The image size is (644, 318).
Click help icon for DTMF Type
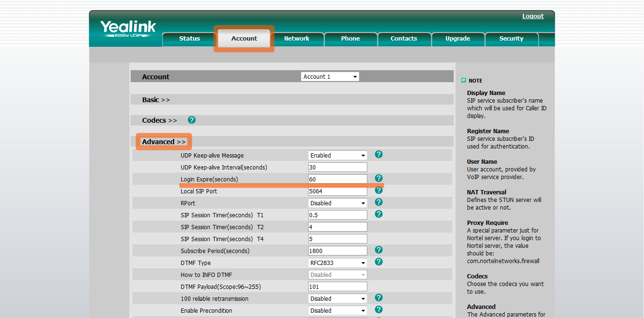379,262
